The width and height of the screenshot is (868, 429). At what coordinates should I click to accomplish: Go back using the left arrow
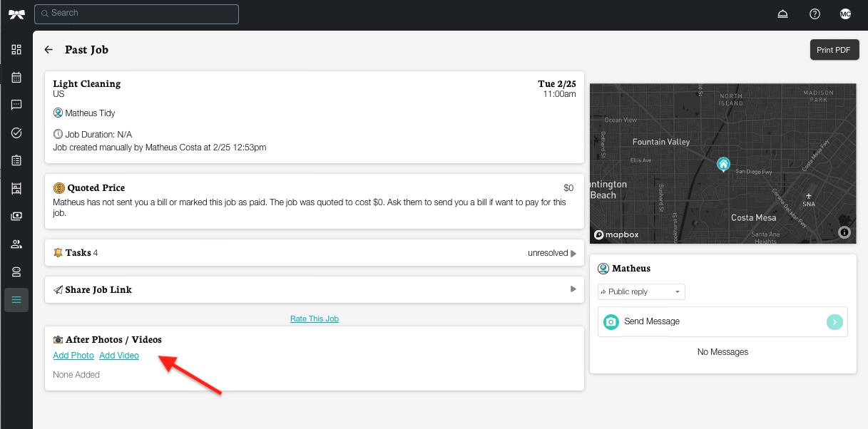48,50
